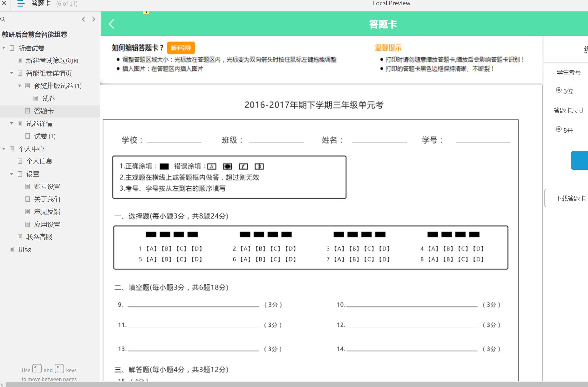Click the exam title 2016-2017年期下学期三年级单元考
The width and height of the screenshot is (588, 387).
(314, 105)
